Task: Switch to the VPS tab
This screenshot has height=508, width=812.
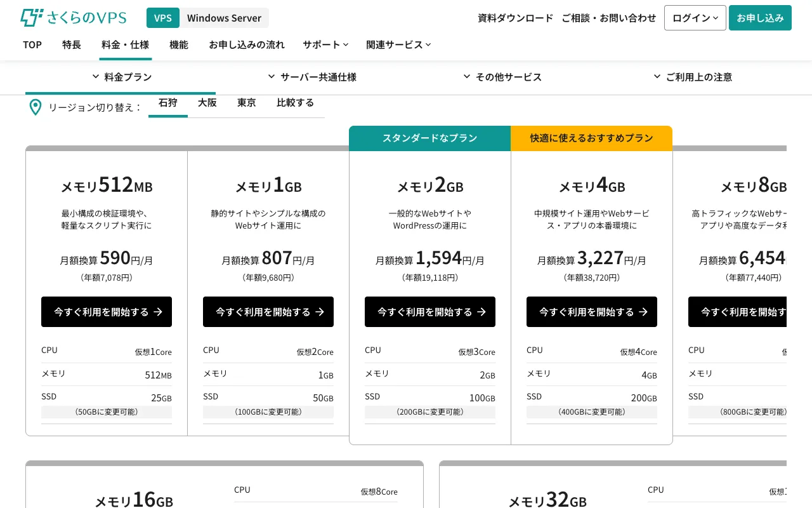Action: click(163, 18)
